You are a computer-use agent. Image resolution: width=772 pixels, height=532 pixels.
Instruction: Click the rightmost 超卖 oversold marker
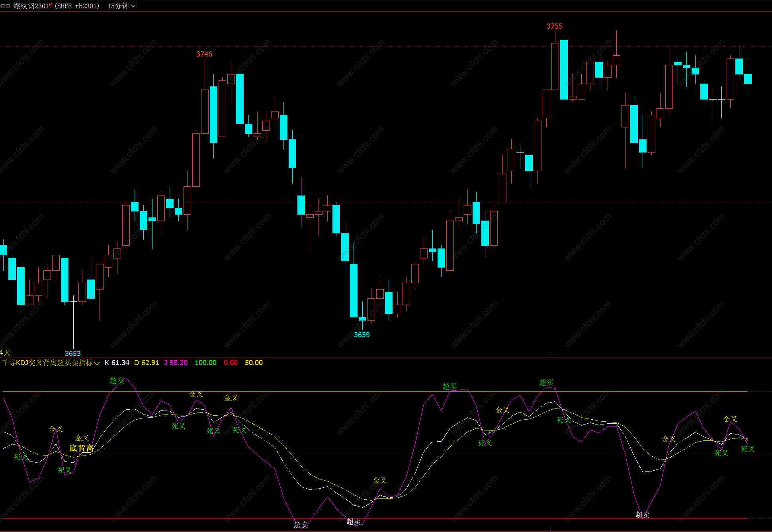click(x=642, y=515)
